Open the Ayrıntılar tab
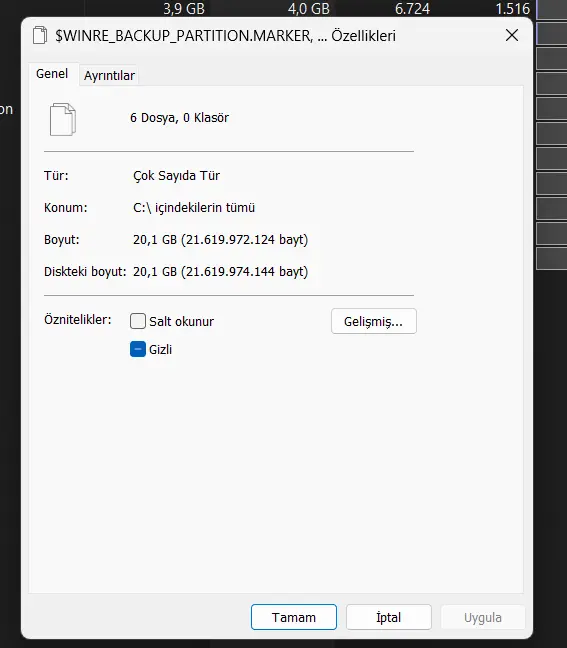 109,76
